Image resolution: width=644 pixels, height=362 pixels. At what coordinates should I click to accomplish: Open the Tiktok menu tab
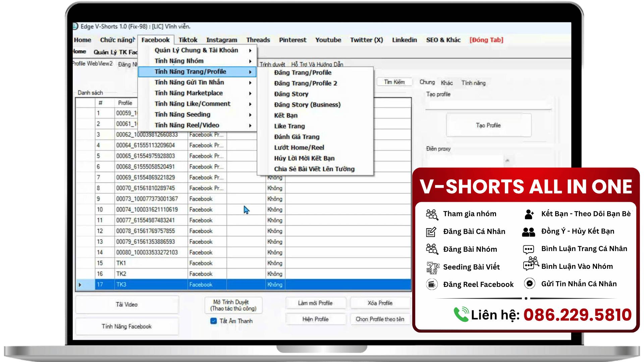188,40
